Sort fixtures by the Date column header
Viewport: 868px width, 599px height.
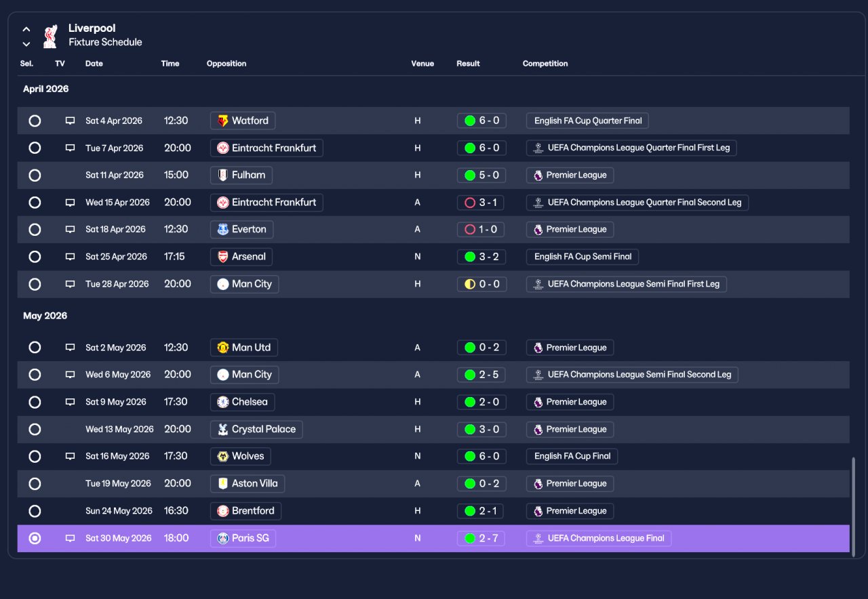click(94, 64)
